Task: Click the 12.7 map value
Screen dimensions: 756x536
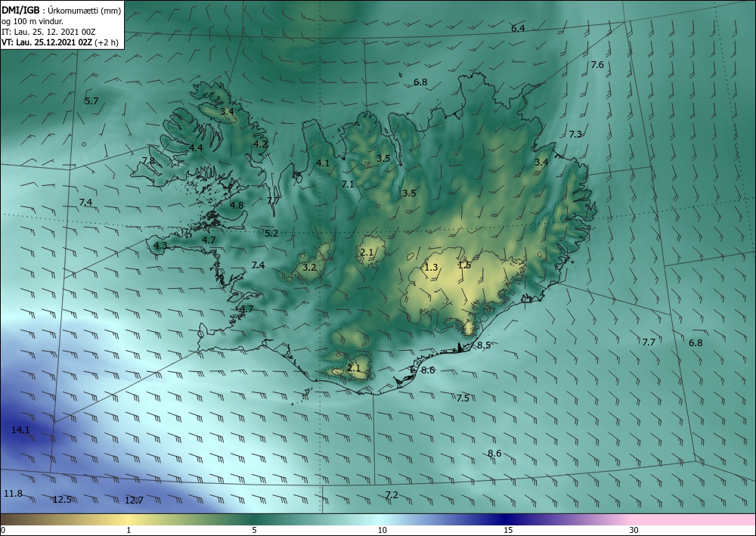Action: [134, 500]
